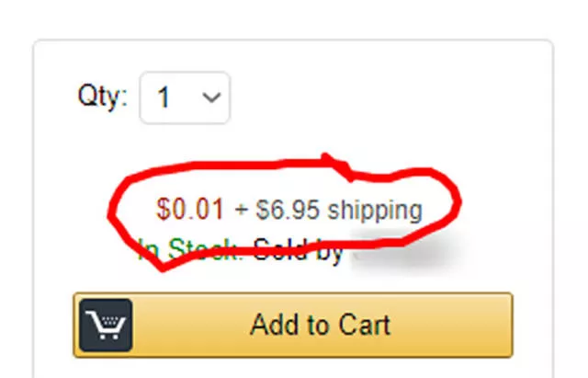Click the "Add to Cart" label text
588x378 pixels.
click(x=320, y=325)
